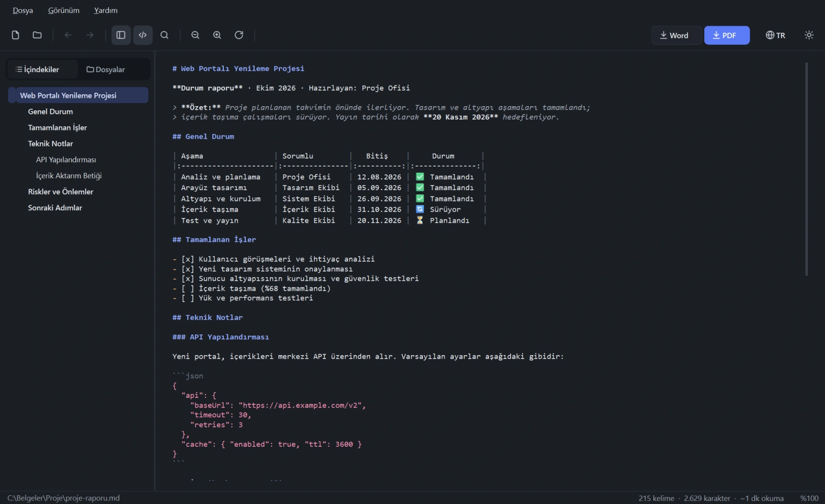Click the 'Durum raporu' line in editor

tap(291, 88)
